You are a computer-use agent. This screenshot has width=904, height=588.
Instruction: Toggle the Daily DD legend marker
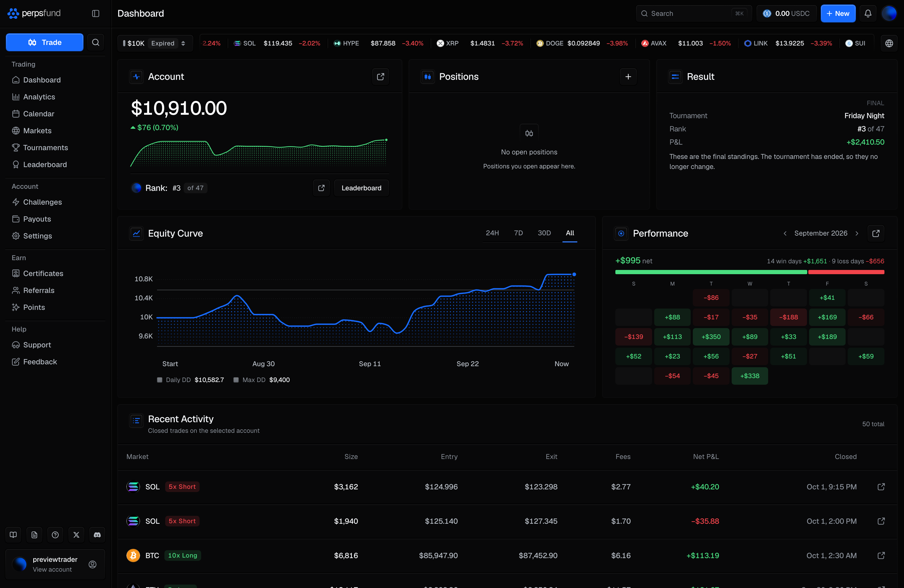click(160, 380)
